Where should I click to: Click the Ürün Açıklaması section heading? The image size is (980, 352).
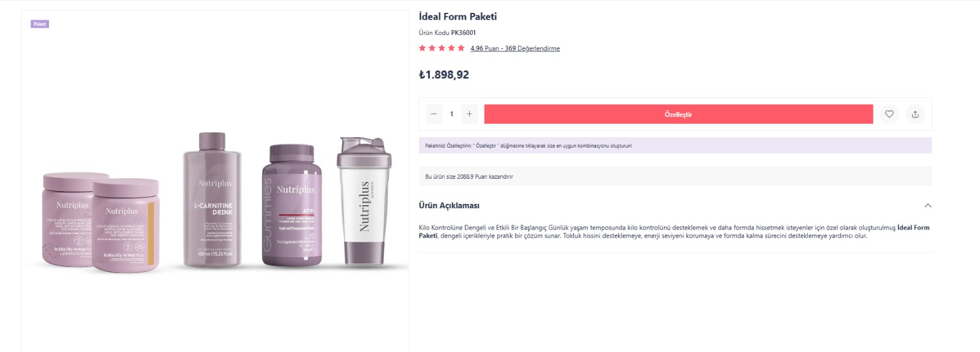click(449, 206)
